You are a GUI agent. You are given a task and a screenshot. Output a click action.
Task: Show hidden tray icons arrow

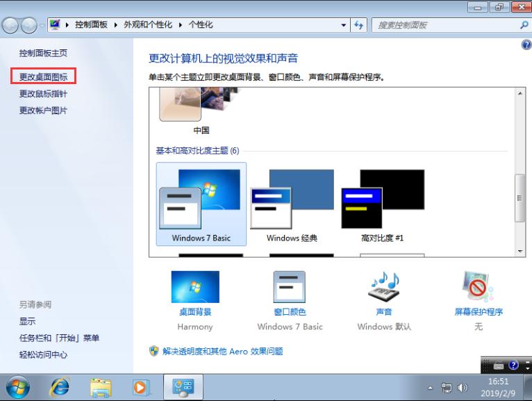coord(430,387)
